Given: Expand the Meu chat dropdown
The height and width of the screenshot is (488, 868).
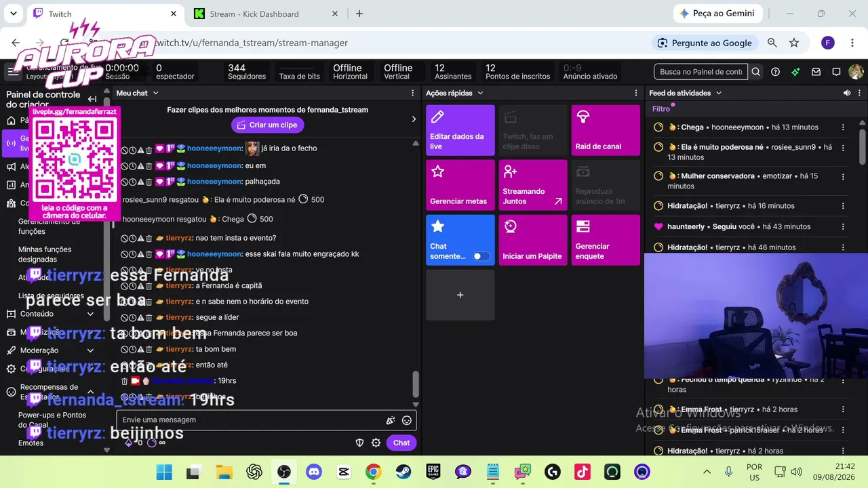Looking at the screenshot, I should click(155, 93).
